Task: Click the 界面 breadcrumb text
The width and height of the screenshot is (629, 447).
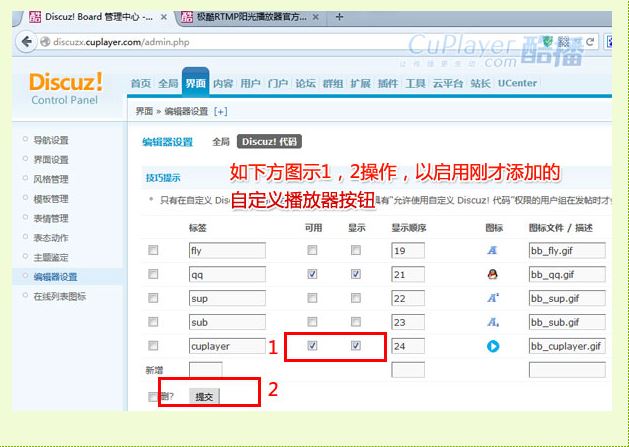Action: point(144,112)
